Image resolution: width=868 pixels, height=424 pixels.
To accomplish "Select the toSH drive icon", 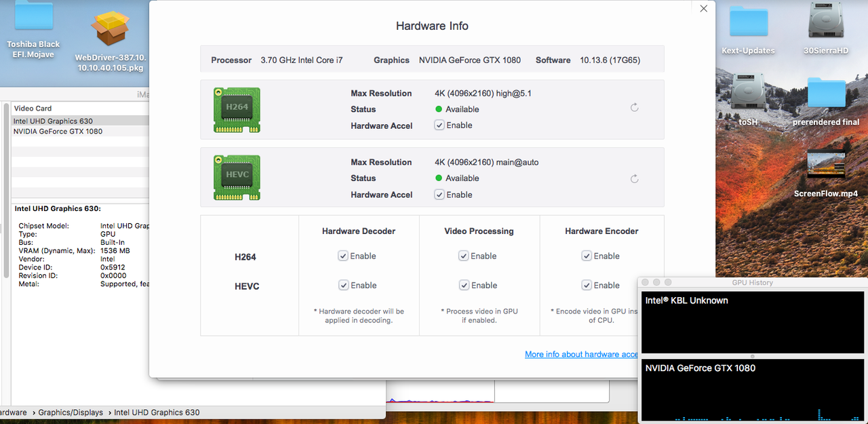I will pos(748,92).
